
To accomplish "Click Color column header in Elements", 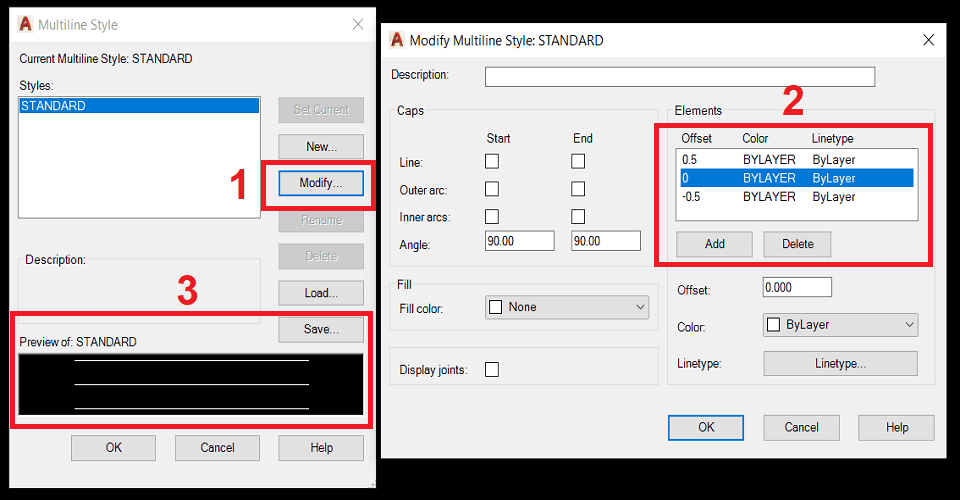I will (755, 139).
